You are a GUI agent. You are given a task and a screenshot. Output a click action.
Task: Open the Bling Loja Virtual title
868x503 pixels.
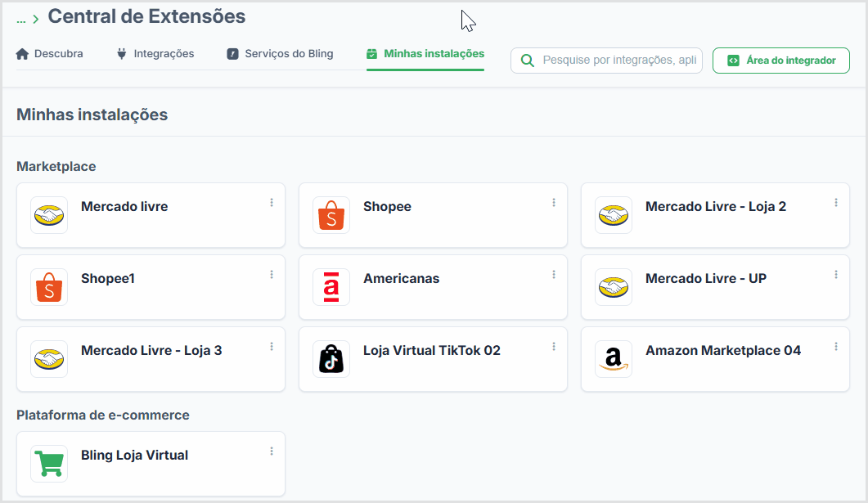[134, 455]
